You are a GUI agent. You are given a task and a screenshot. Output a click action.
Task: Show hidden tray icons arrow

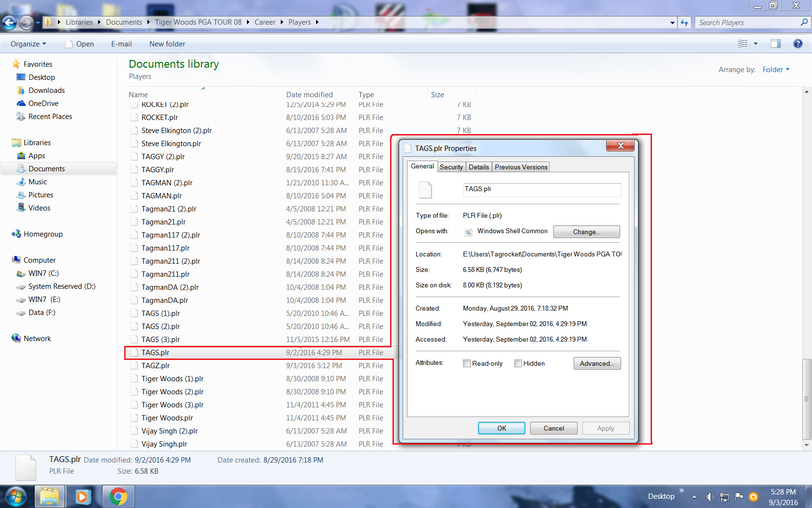pyautogui.click(x=694, y=496)
